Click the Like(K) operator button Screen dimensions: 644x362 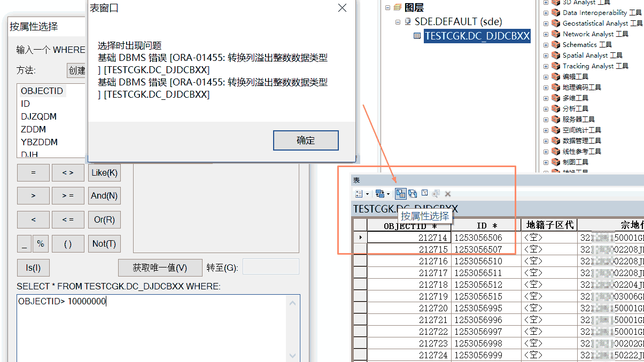point(104,172)
